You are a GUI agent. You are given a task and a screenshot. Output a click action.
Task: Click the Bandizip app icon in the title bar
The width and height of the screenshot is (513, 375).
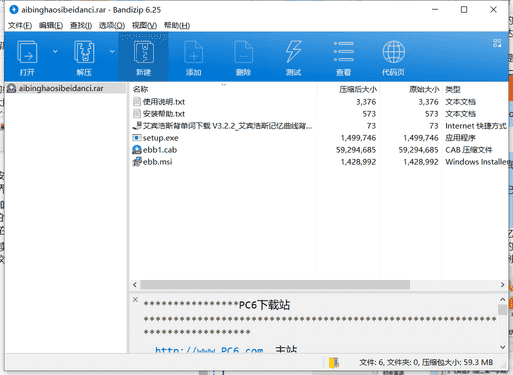click(14, 10)
